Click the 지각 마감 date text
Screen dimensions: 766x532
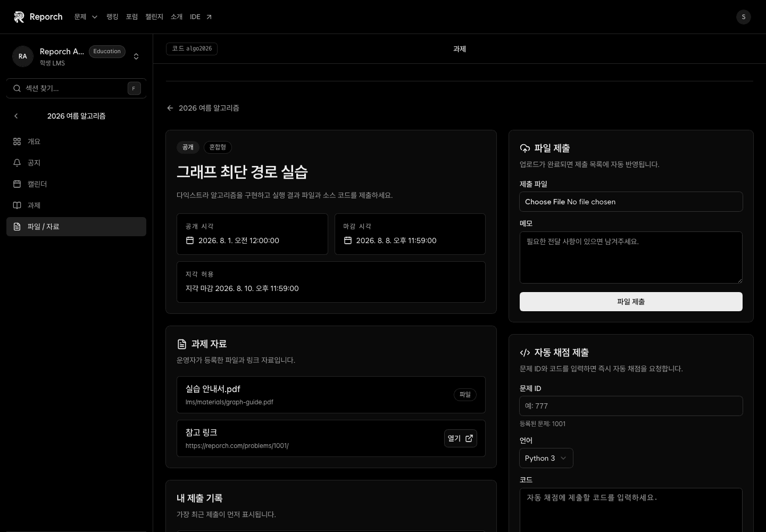242,288
